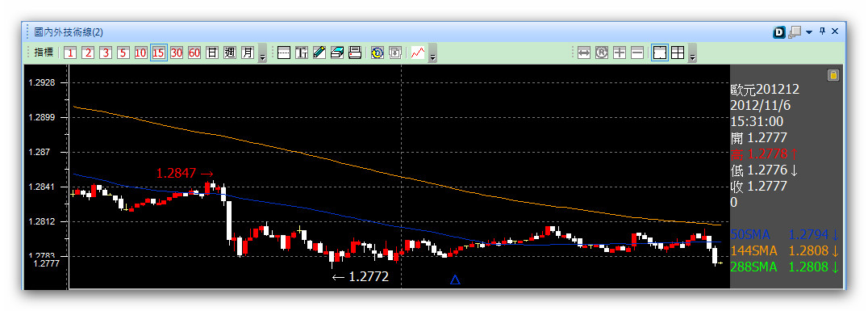
Task: Select the text annotation tool
Action: click(302, 53)
